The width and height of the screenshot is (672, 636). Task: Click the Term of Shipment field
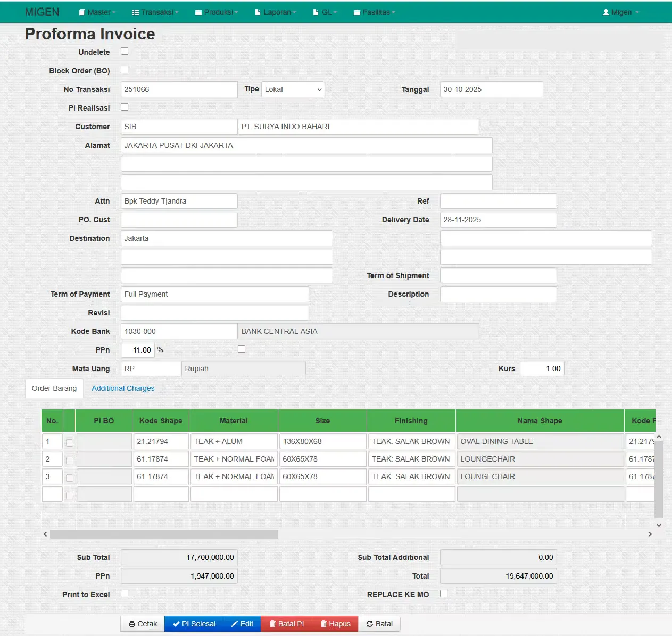(499, 275)
